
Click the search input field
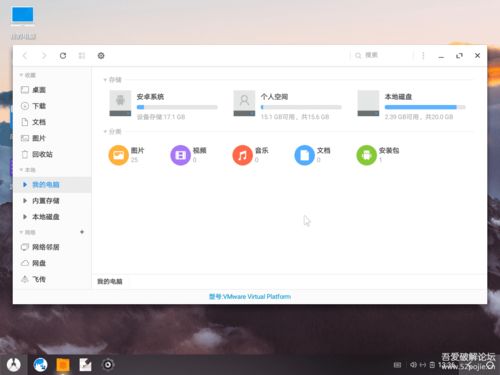point(383,55)
